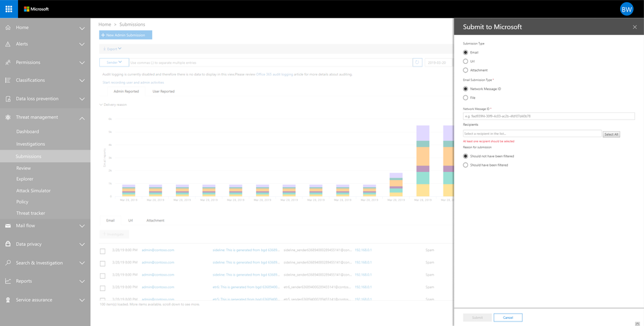Select the File email submission radio
Viewport: 644px width, 326px height.
(465, 98)
